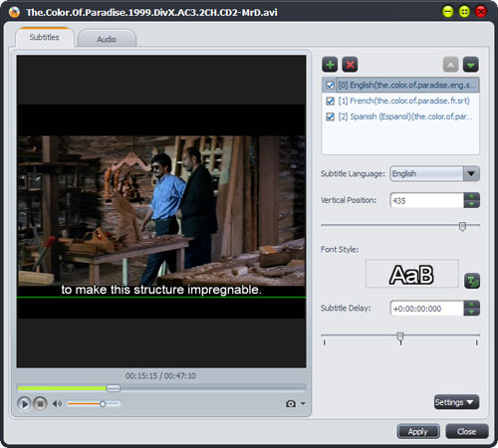Click the application logo in the title bar
Viewport: 498px width, 448px height.
tap(14, 12)
